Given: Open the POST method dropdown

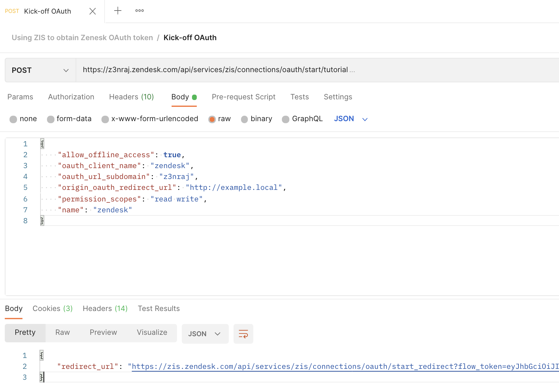Looking at the screenshot, I should (x=41, y=70).
